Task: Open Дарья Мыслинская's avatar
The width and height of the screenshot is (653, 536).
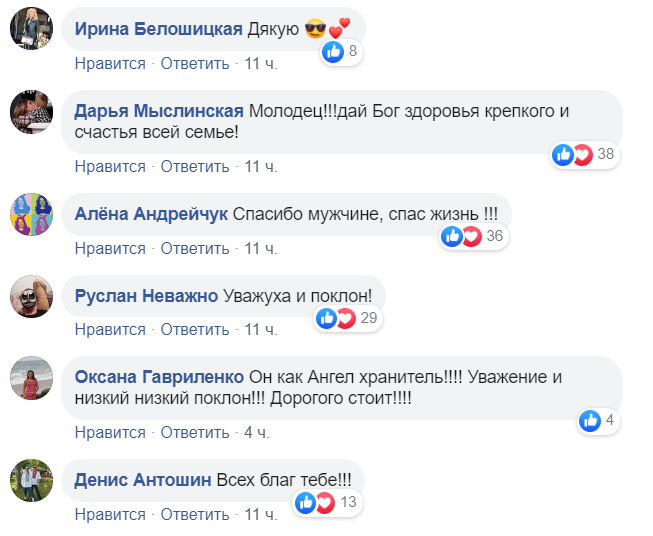Action: pyautogui.click(x=31, y=111)
